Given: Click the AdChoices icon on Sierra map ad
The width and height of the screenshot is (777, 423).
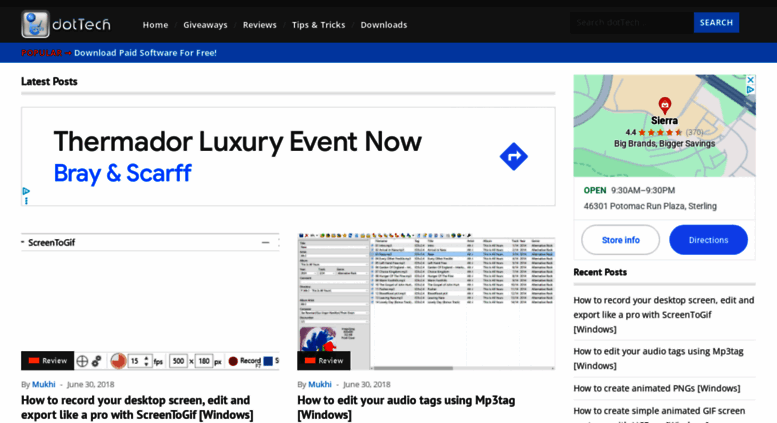Looking at the screenshot, I should (x=751, y=90).
